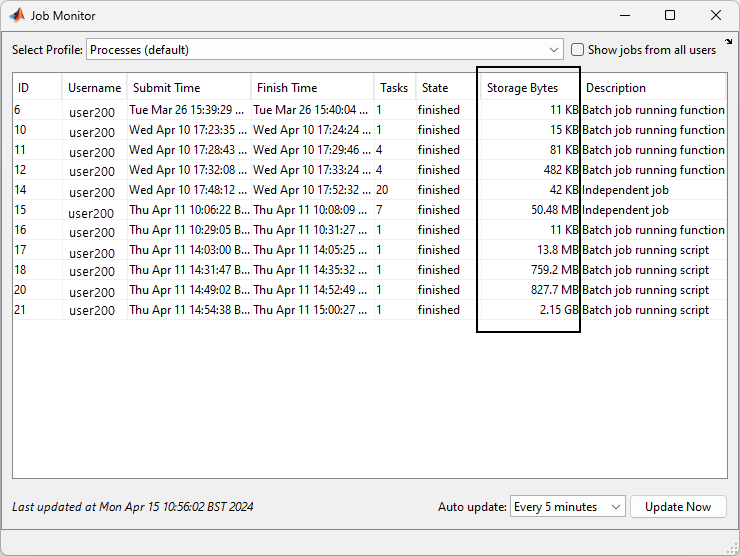Click Finish Time Thu Apr 11 15:00:27

tap(311, 310)
